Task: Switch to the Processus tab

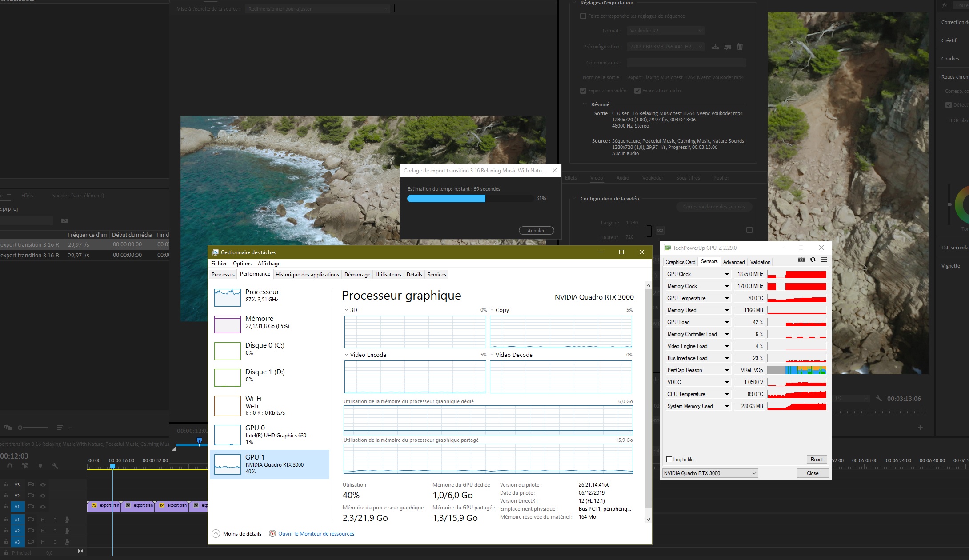Action: (223, 275)
